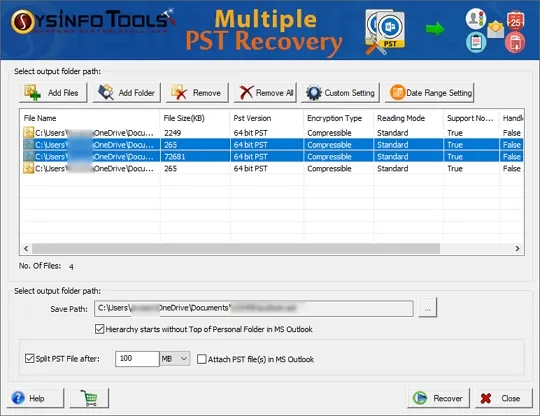
Task: Click the PST file magnifier banner icon
Action: (x=385, y=32)
